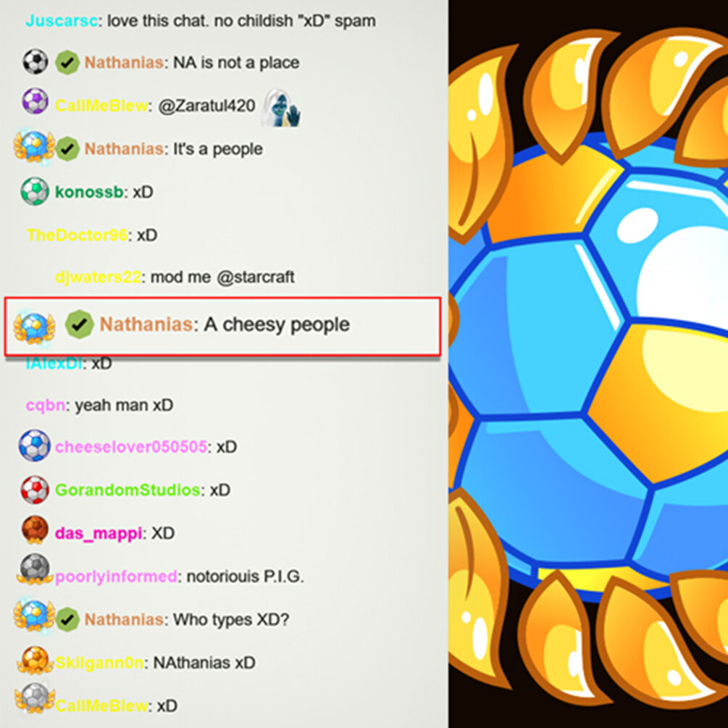Viewport: 728px width, 728px height.
Task: Click the djwaters22 username
Action: coord(98,277)
